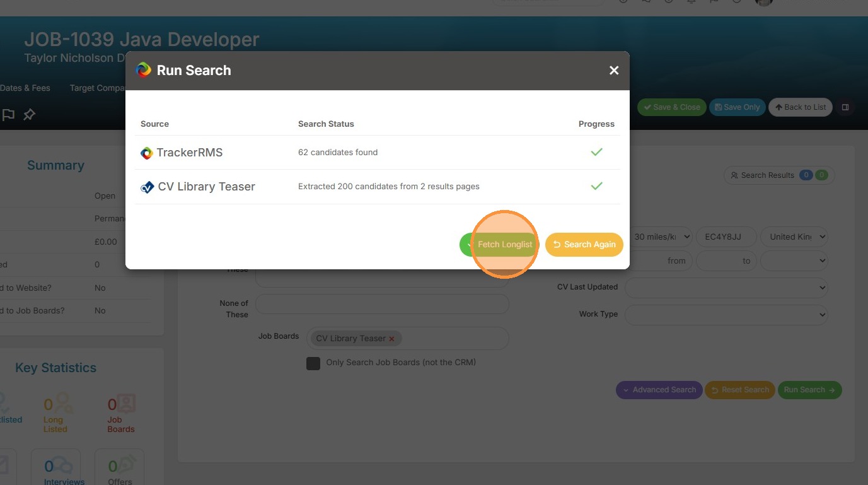The height and width of the screenshot is (485, 868).
Task: Click the None of These keywords field
Action: click(382, 304)
